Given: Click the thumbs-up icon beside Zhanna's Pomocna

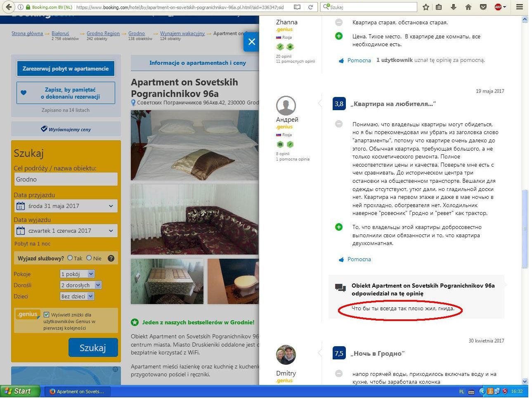Looking at the screenshot, I should click(x=341, y=61).
